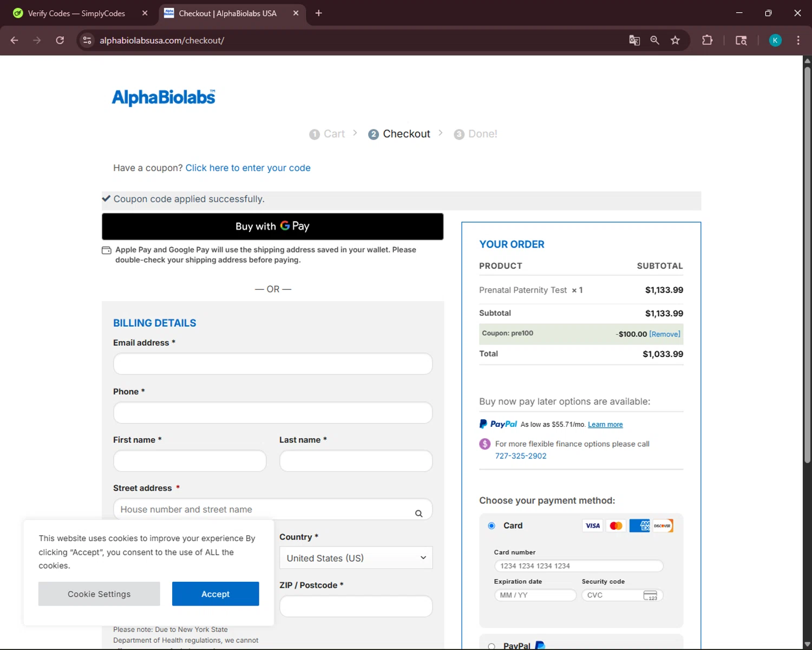Click the page vertical scrollbar thumb
This screenshot has width=812, height=650.
(x=807, y=264)
